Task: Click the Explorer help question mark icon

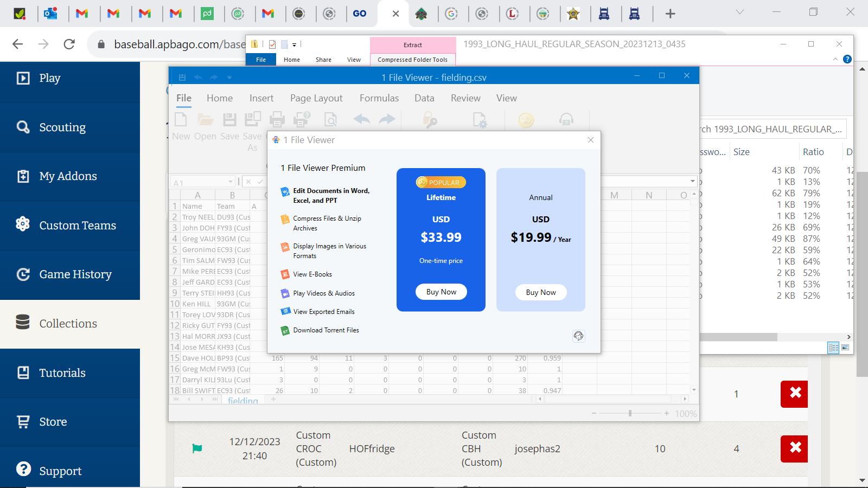Action: click(x=847, y=59)
